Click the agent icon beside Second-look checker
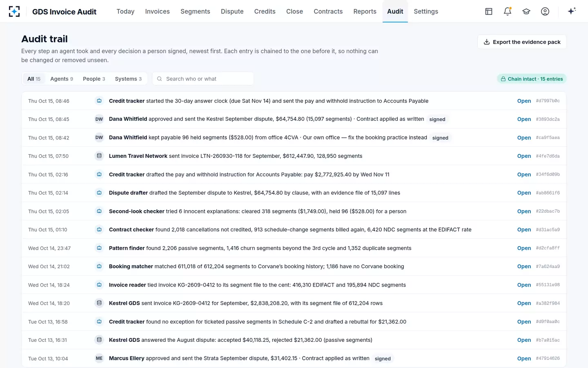The width and height of the screenshot is (588, 368). pos(99,211)
